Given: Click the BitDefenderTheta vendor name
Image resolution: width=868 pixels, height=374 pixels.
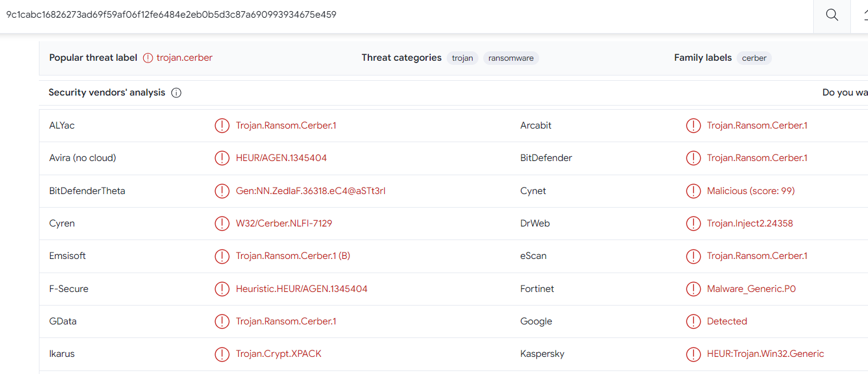Looking at the screenshot, I should click(x=87, y=191).
